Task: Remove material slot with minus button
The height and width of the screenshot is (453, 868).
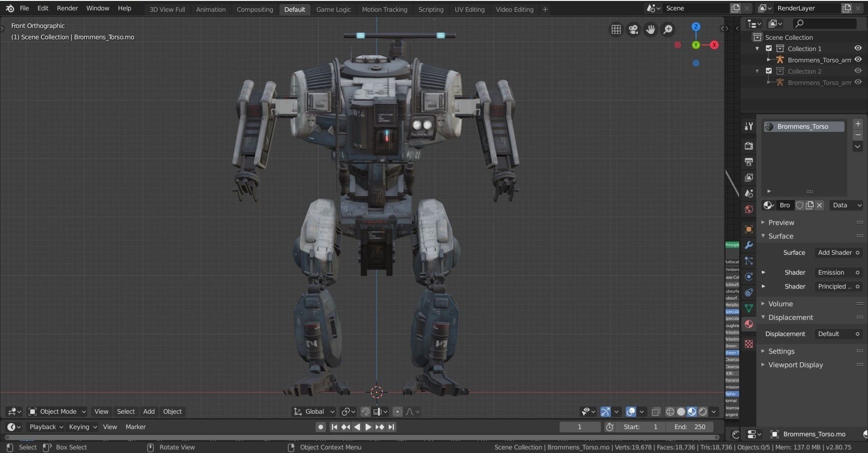Action: 858,135
